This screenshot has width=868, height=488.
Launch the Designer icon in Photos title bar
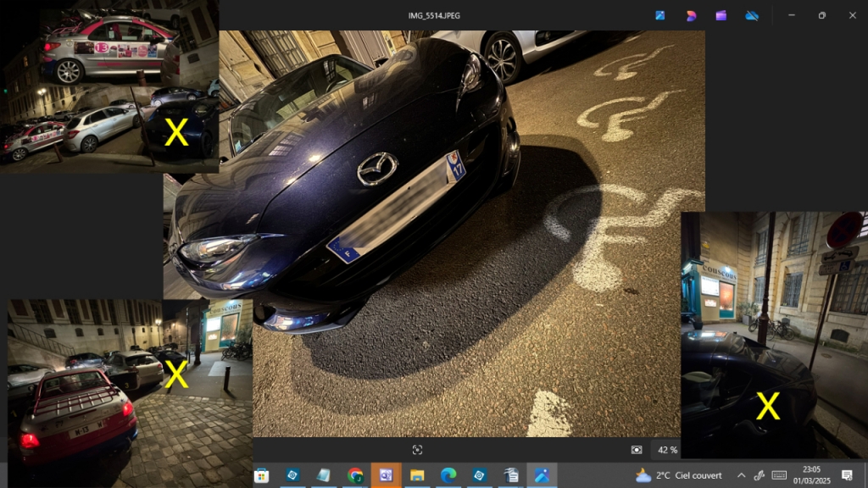pos(691,15)
